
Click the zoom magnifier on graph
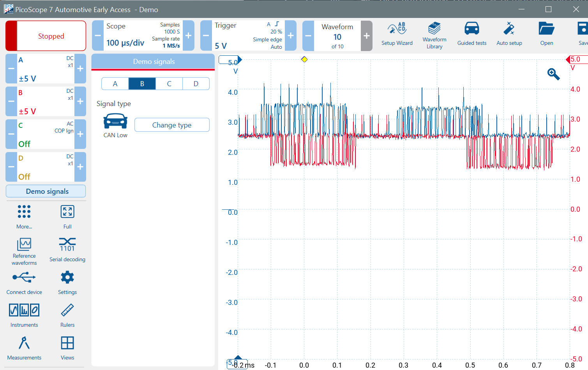(553, 74)
